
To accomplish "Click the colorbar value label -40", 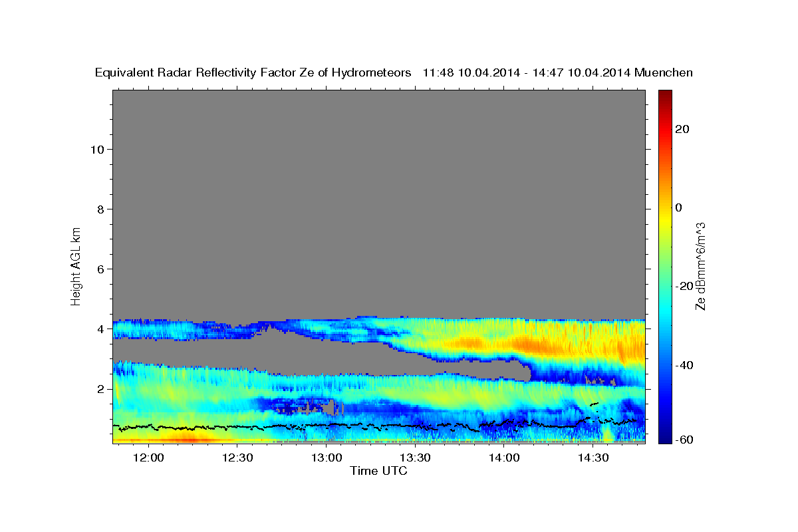I will 684,364.
